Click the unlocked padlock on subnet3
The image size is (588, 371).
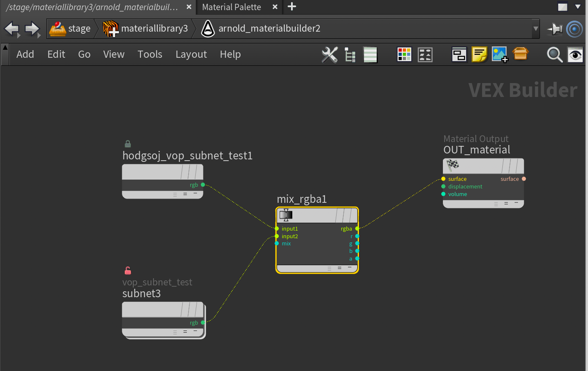click(127, 270)
